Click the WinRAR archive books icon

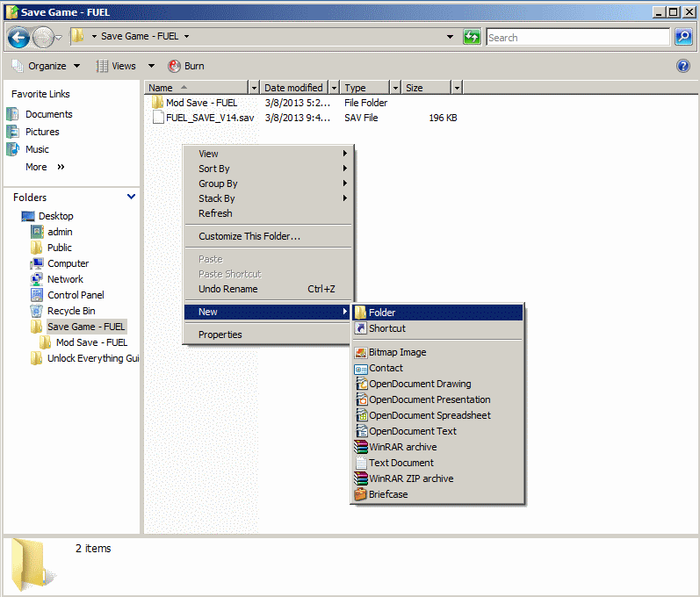coord(361,447)
